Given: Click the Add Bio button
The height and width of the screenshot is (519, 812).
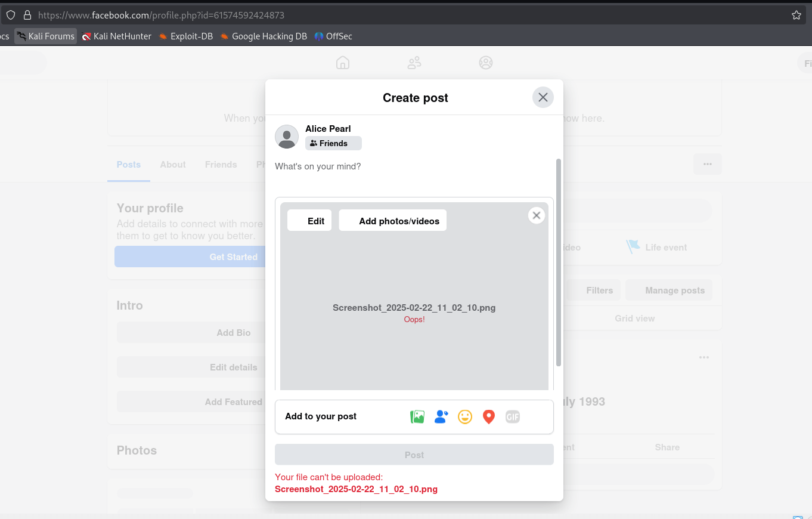Looking at the screenshot, I should [191, 333].
